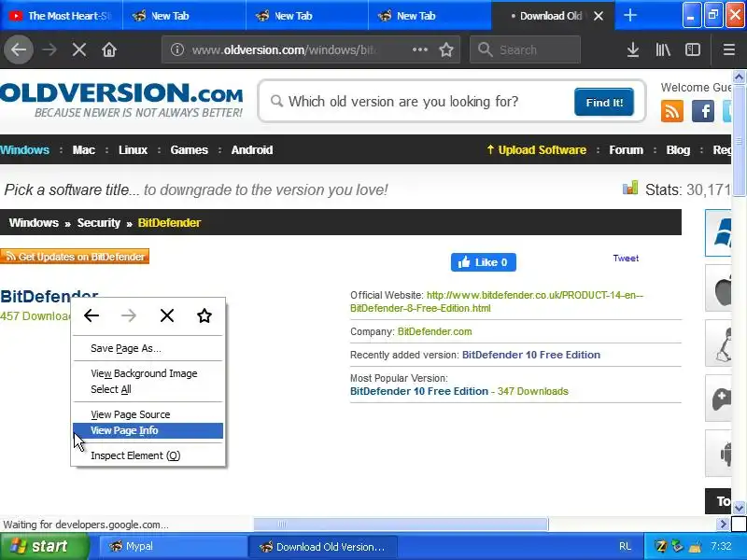
Task: Click the game controller sidebar icon
Action: pos(718,399)
